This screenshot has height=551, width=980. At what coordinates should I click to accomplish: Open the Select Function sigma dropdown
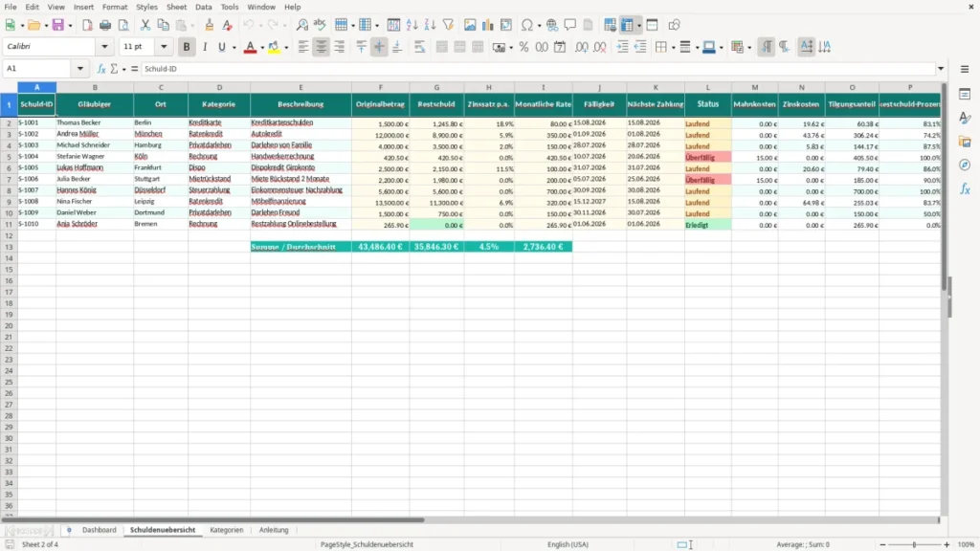123,69
